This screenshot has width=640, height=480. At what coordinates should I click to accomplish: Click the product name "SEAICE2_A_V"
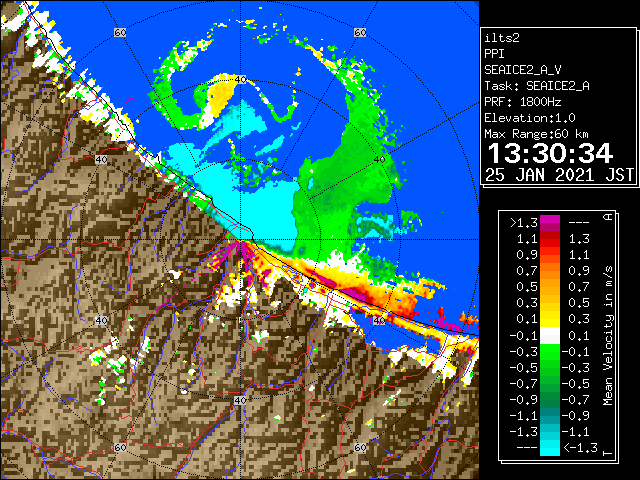(x=522, y=70)
